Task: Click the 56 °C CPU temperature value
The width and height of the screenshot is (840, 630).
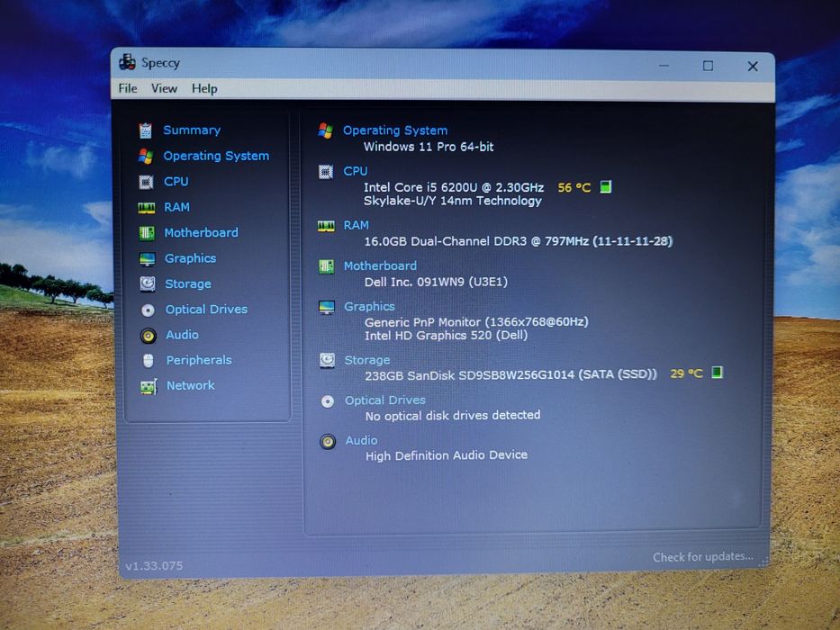Action: pos(574,187)
